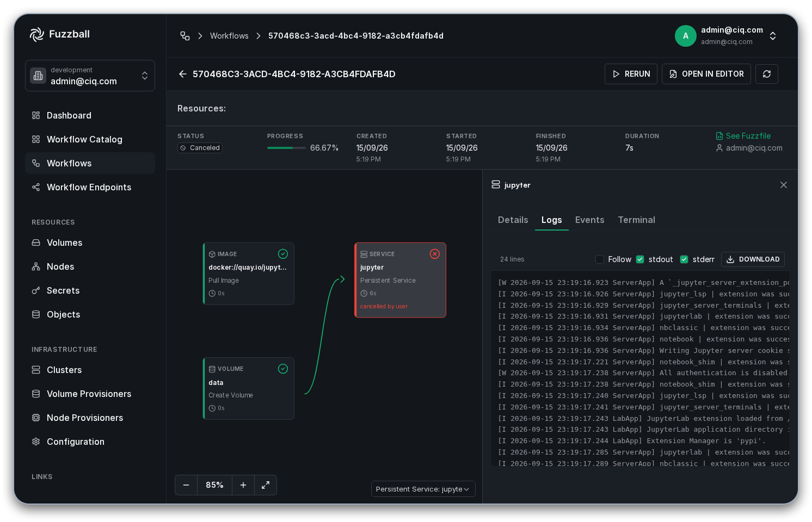The width and height of the screenshot is (812, 522).
Task: Open the See Fuzzfile link
Action: [x=743, y=136]
